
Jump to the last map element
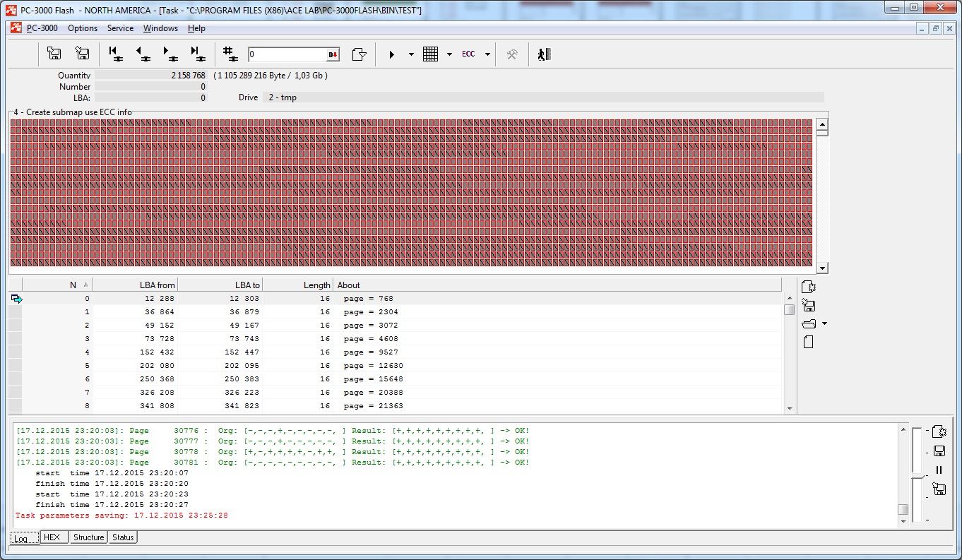[198, 54]
